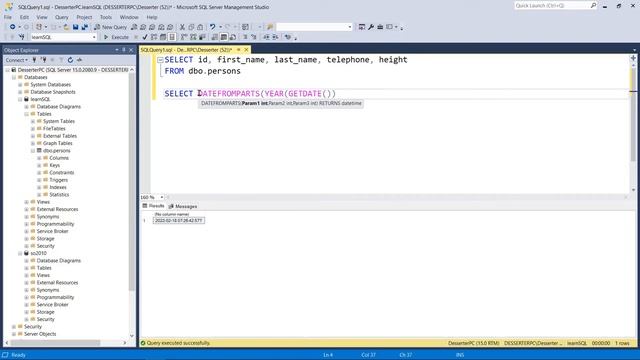This screenshot has height=360, width=640.
Task: Click the Copy icon in toolbar
Action: point(191,27)
